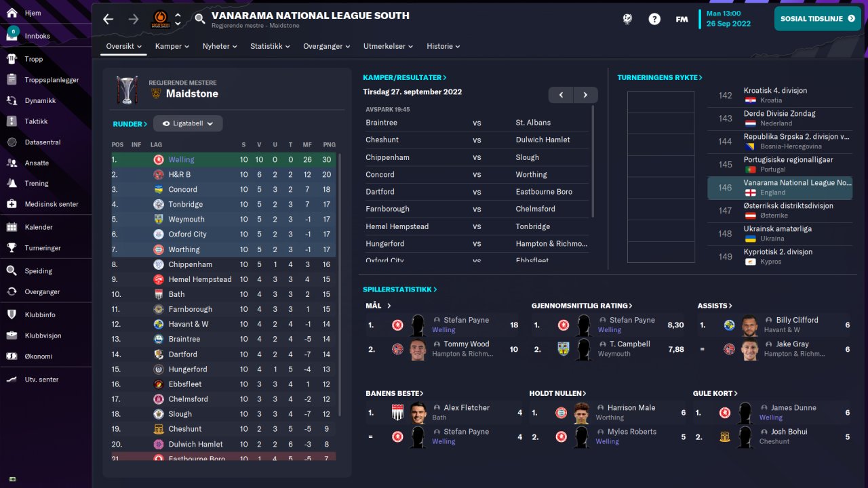Click the back navigation arrow
Viewport: 868px width, 488px height.
(108, 19)
